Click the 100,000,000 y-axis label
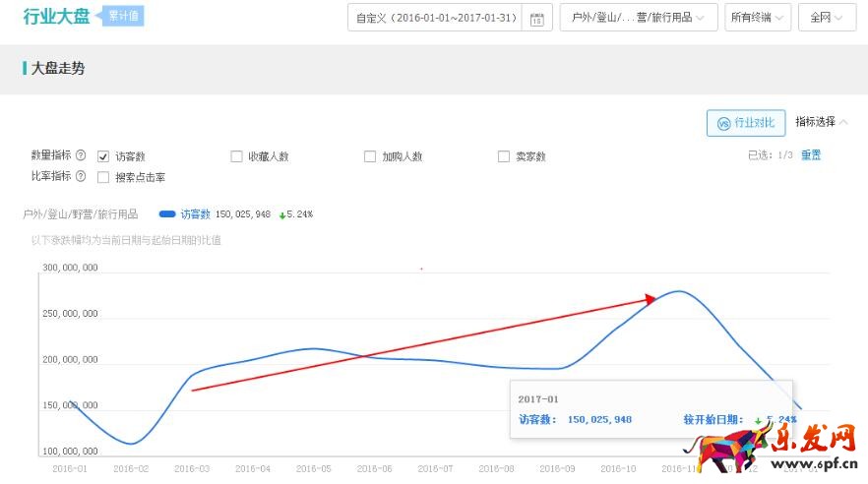Image resolution: width=868 pixels, height=484 pixels. point(70,451)
